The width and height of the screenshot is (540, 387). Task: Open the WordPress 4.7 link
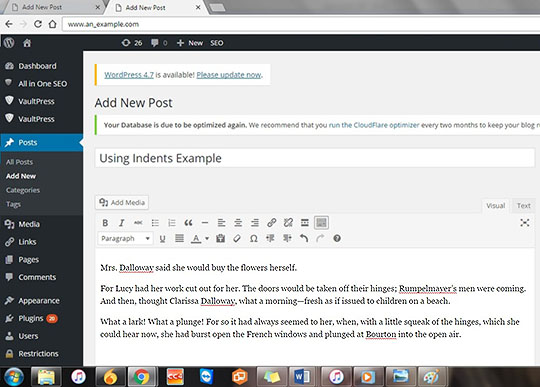click(129, 75)
